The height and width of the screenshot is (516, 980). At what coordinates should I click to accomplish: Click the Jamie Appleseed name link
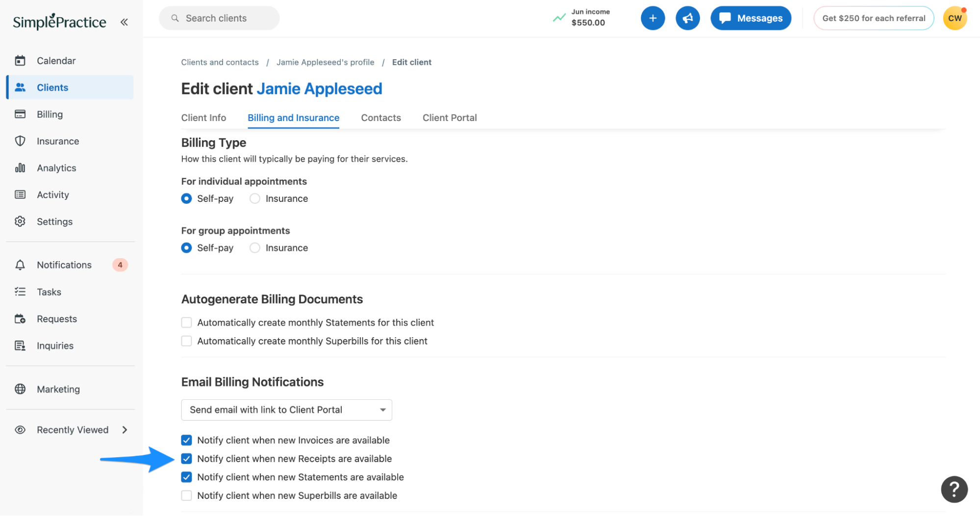(319, 89)
